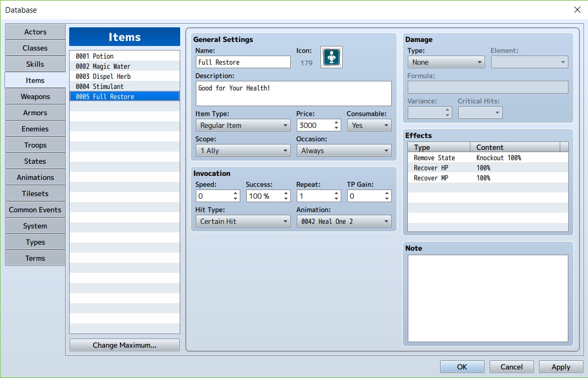Go to the Actors tab

tap(35, 32)
